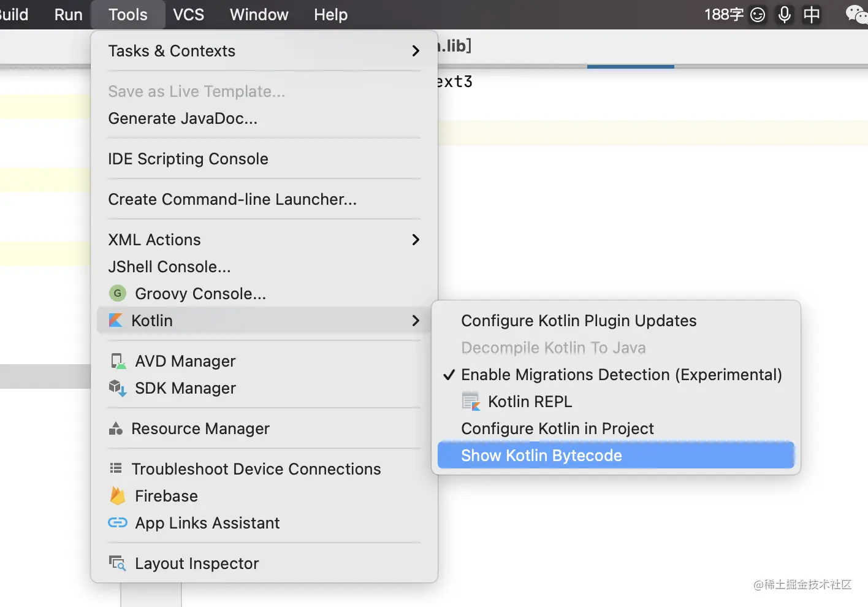Screen dimensions: 868x607
Task: Open AVD Manager via its device icon
Action: pyautogui.click(x=118, y=361)
